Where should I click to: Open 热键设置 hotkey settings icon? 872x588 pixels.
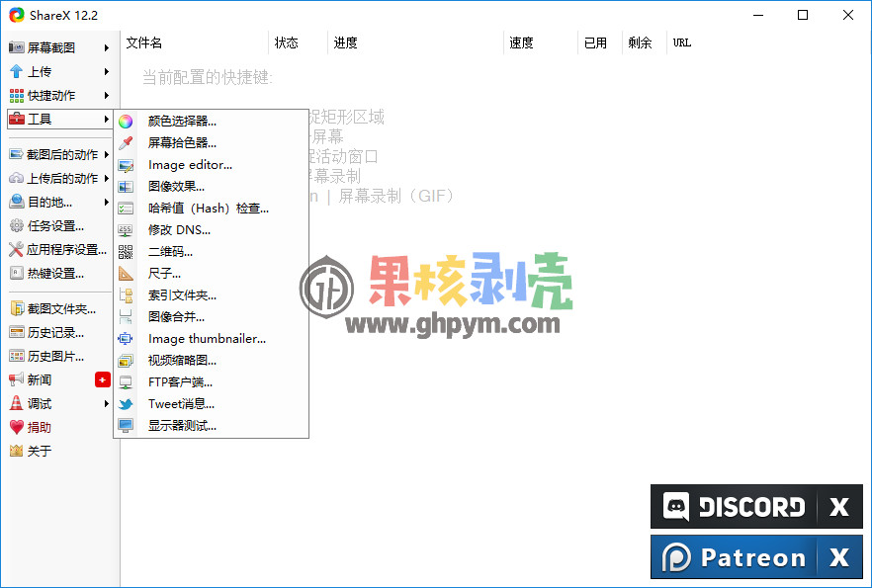pyautogui.click(x=17, y=273)
